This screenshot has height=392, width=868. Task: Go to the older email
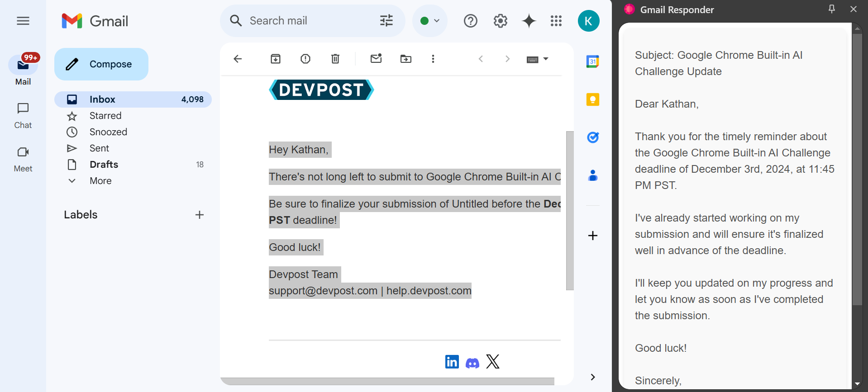(507, 59)
